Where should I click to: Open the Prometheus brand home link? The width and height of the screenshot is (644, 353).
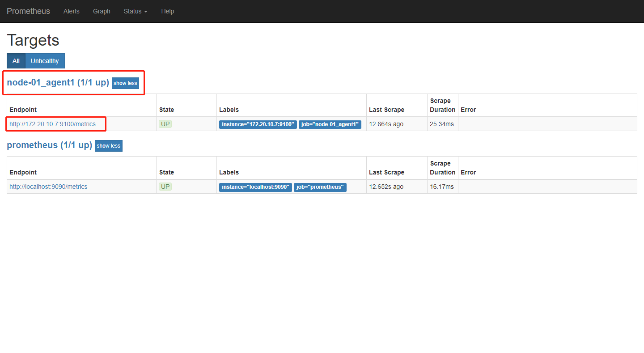[28, 11]
